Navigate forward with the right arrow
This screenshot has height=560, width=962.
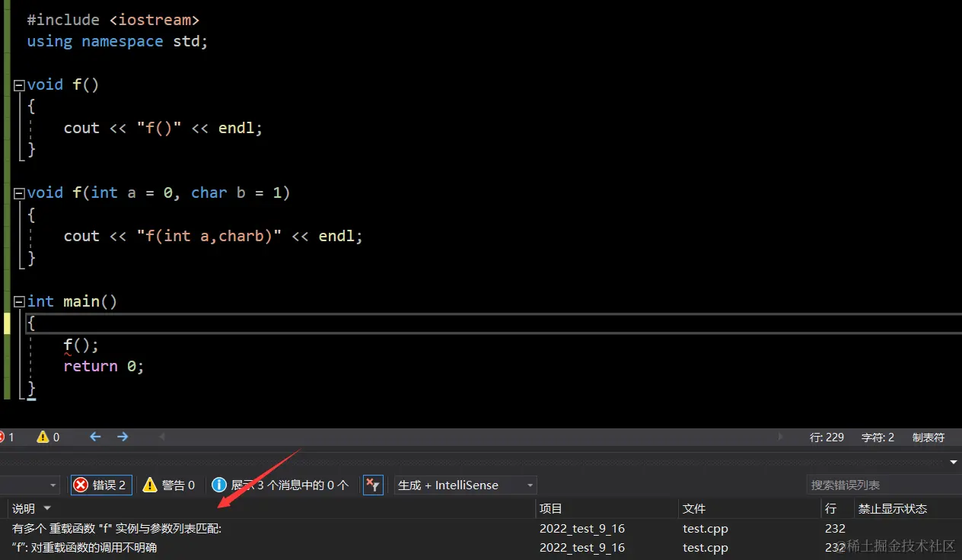pos(123,437)
